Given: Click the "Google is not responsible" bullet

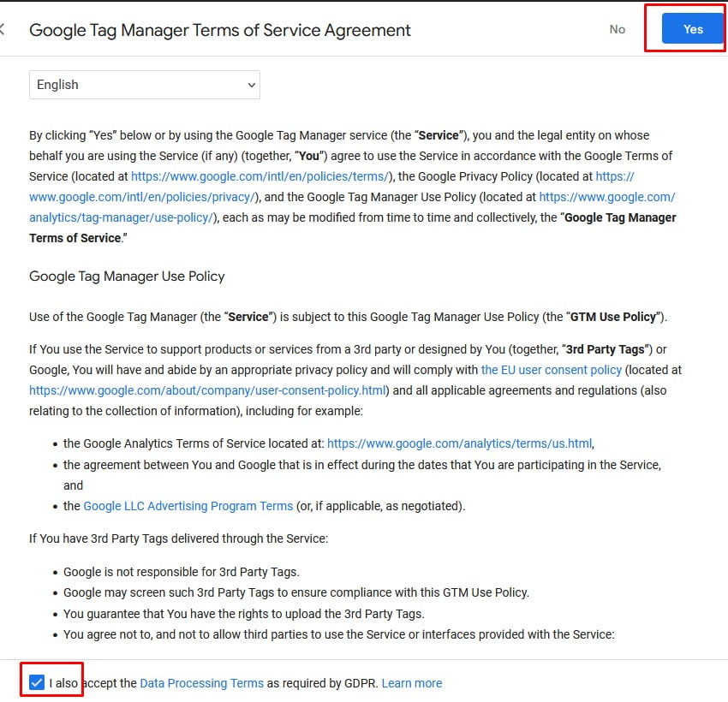Looking at the screenshot, I should (181, 572).
